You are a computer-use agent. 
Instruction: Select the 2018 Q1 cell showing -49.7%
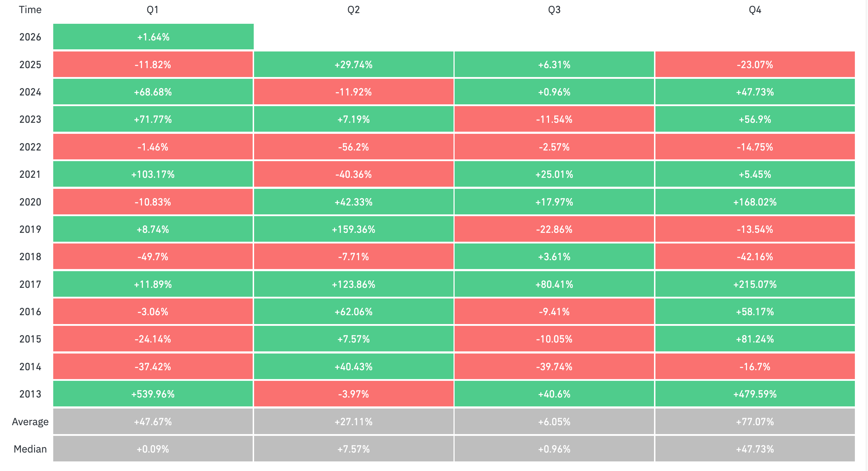point(153,257)
